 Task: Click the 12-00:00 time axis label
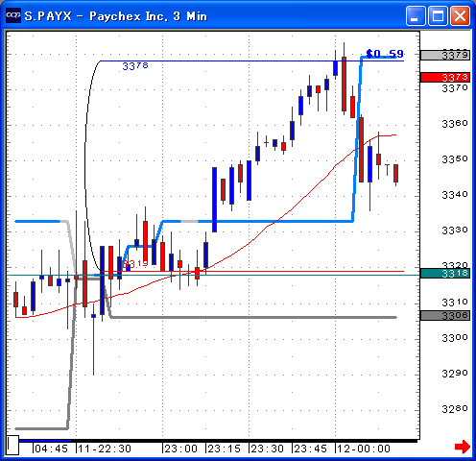pyautogui.click(x=364, y=449)
